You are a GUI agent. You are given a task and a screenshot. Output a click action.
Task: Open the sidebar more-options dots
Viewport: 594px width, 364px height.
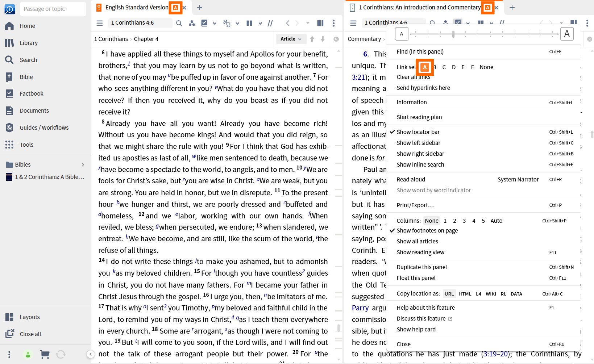pyautogui.click(x=9, y=354)
